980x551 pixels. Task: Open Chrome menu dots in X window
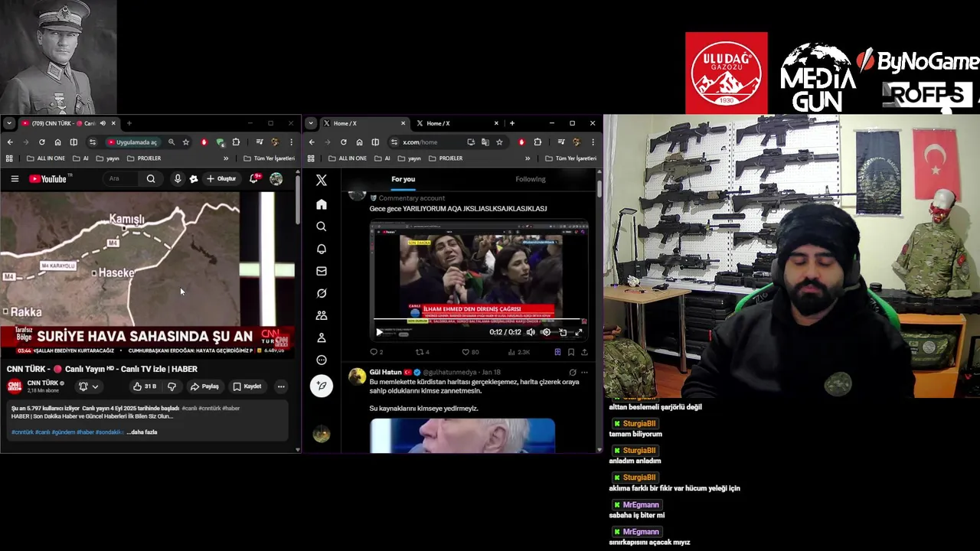pos(593,142)
